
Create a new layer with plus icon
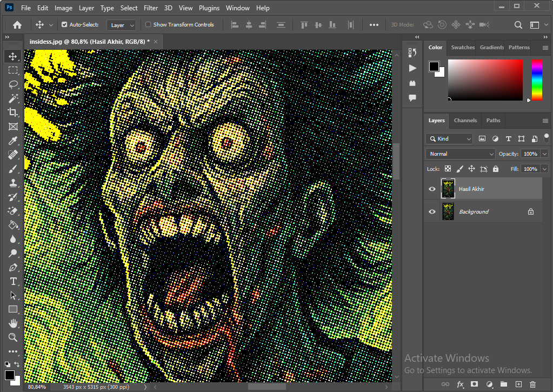pos(518,384)
